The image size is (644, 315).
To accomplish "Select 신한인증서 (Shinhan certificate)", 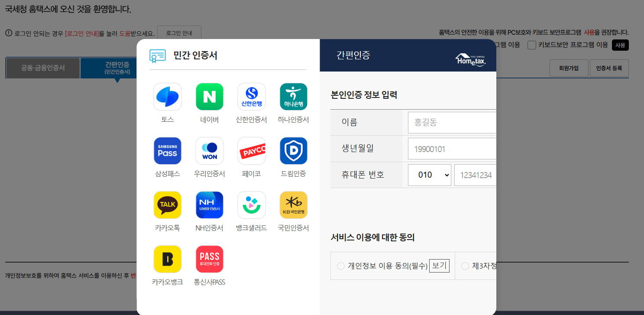I will [x=251, y=97].
